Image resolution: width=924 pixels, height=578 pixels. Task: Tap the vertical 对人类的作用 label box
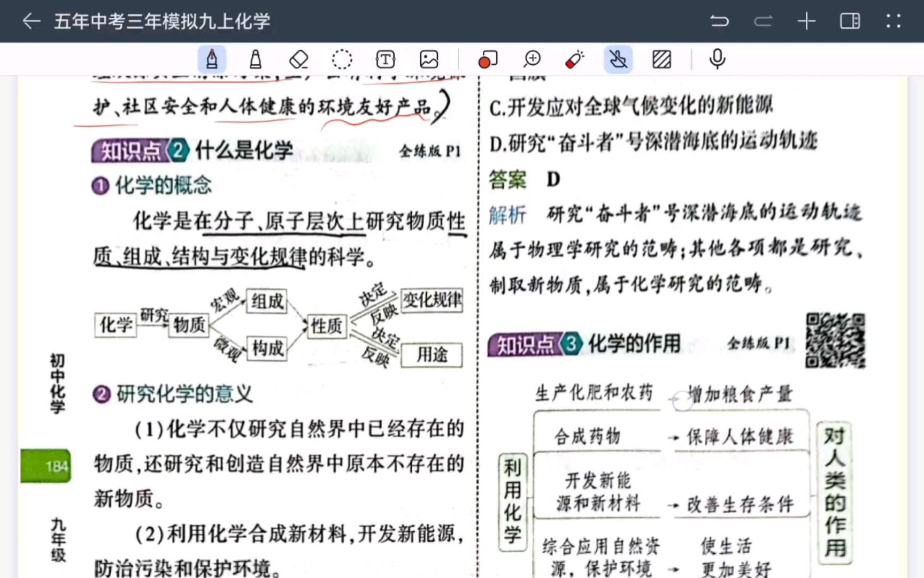(x=834, y=492)
